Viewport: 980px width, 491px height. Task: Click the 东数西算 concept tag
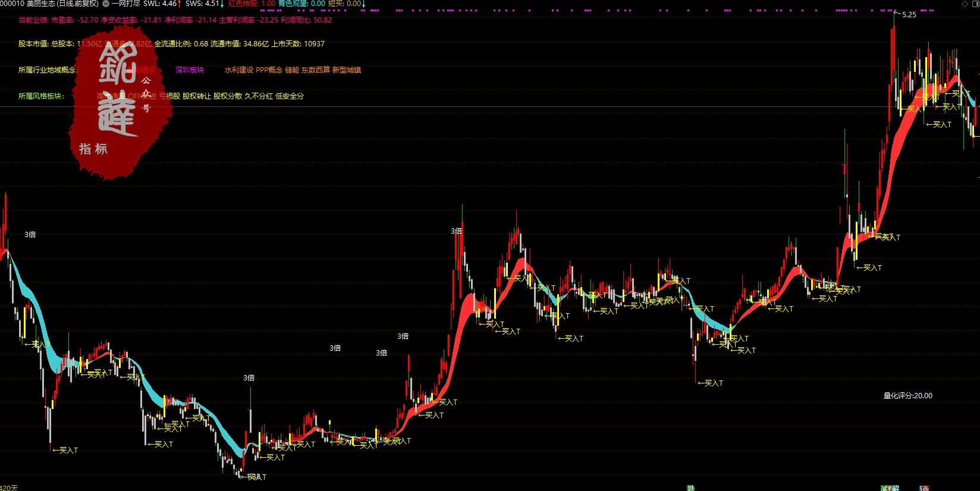315,70
